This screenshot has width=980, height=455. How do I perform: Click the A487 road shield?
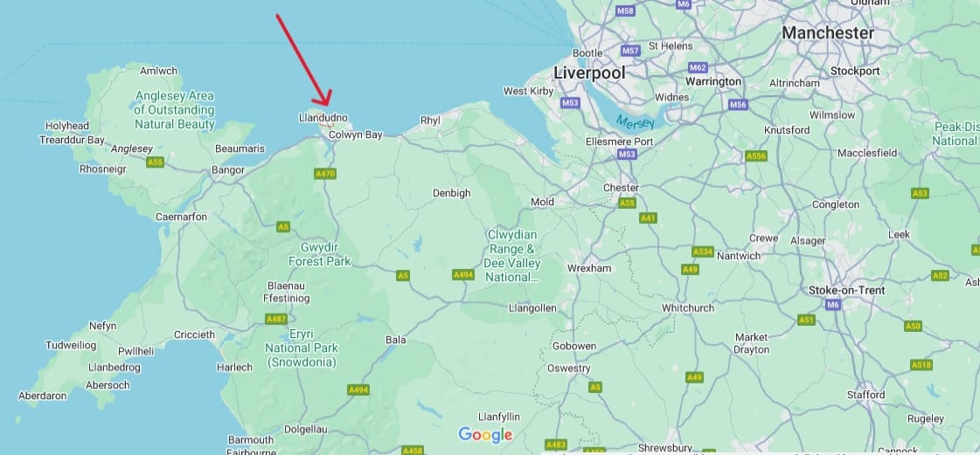click(x=276, y=319)
